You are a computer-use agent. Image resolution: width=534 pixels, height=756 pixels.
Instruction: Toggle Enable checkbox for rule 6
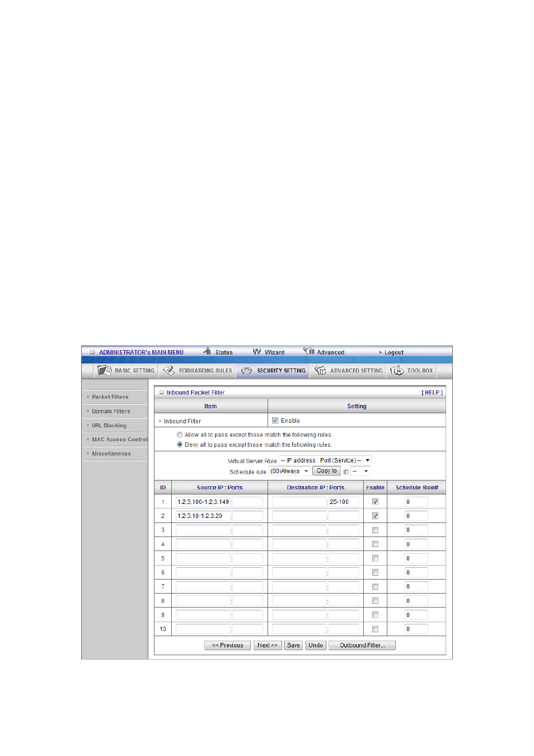[x=375, y=572]
